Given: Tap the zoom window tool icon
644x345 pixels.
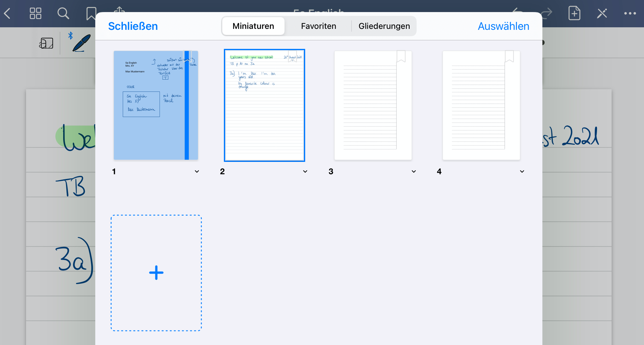Looking at the screenshot, I should (46, 43).
